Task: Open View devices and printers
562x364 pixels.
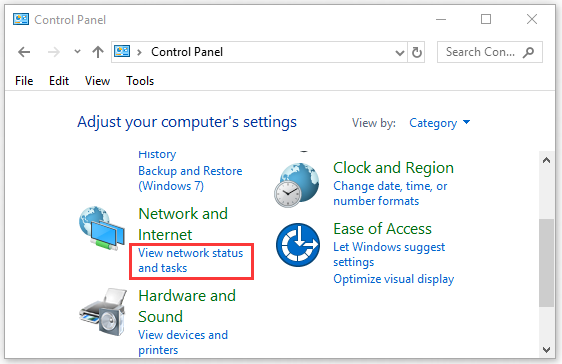Action: [183, 343]
